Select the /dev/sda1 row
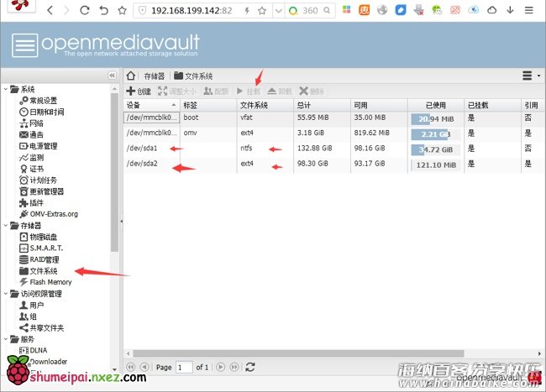This screenshot has width=546, height=392. pyautogui.click(x=334, y=149)
